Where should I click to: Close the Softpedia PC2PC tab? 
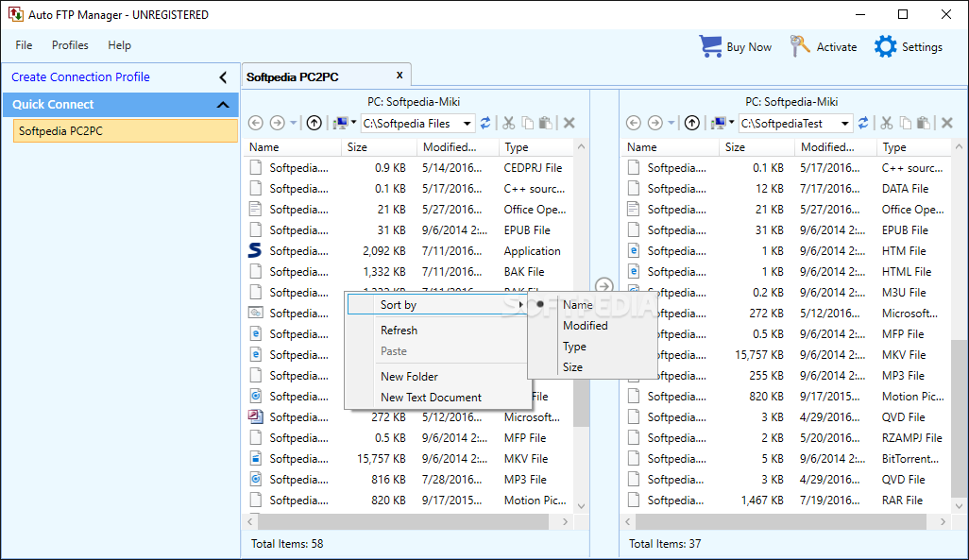[399, 76]
